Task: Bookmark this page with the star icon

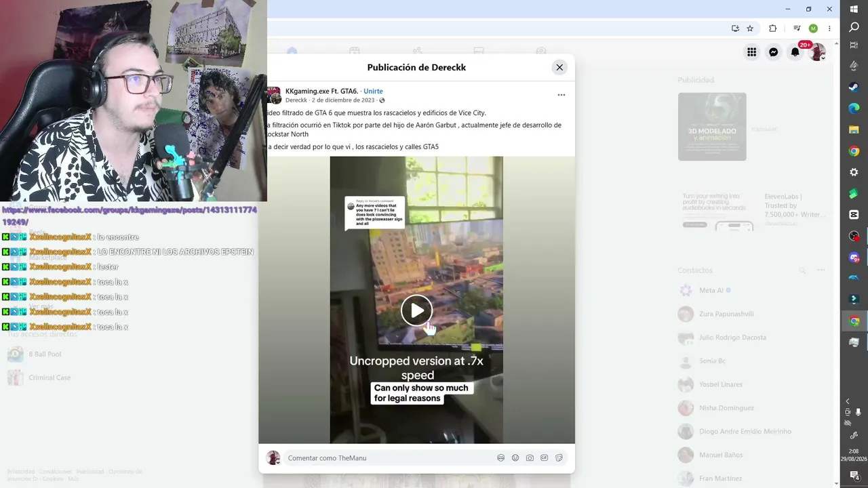Action: point(750,28)
